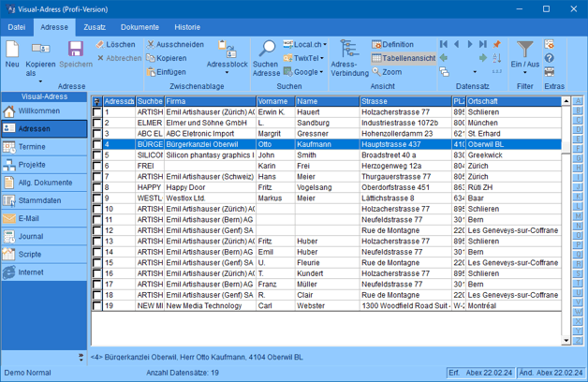This screenshot has height=382, width=588.
Task: Open settings list-gear icon in Extras
Action: coord(550,44)
